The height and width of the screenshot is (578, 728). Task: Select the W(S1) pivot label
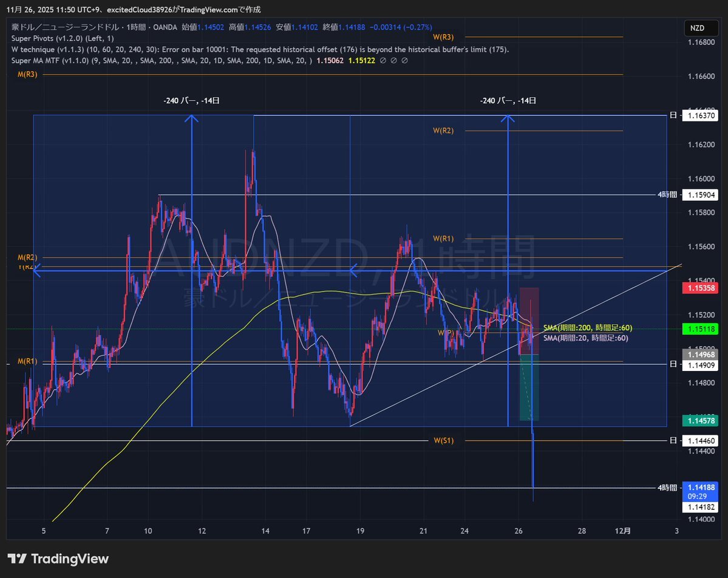point(443,440)
